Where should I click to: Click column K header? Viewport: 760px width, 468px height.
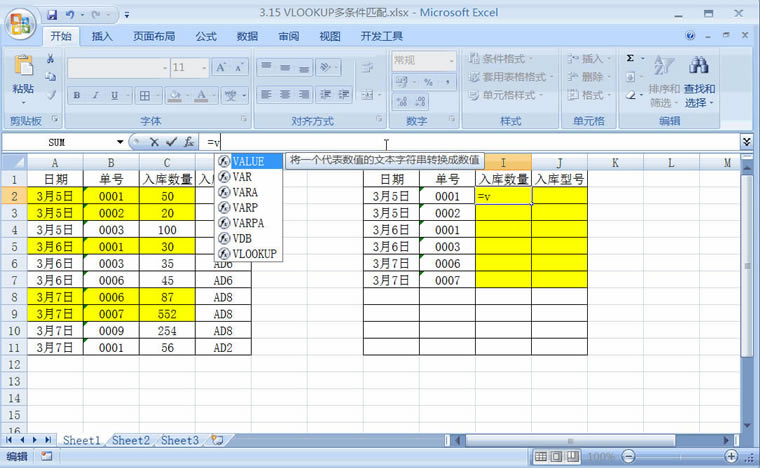tap(615, 163)
